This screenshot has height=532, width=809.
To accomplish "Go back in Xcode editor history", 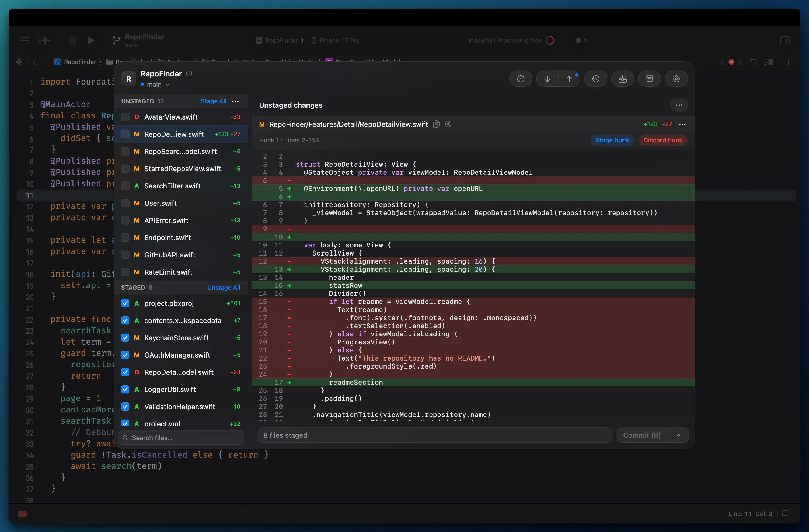I will (35, 62).
